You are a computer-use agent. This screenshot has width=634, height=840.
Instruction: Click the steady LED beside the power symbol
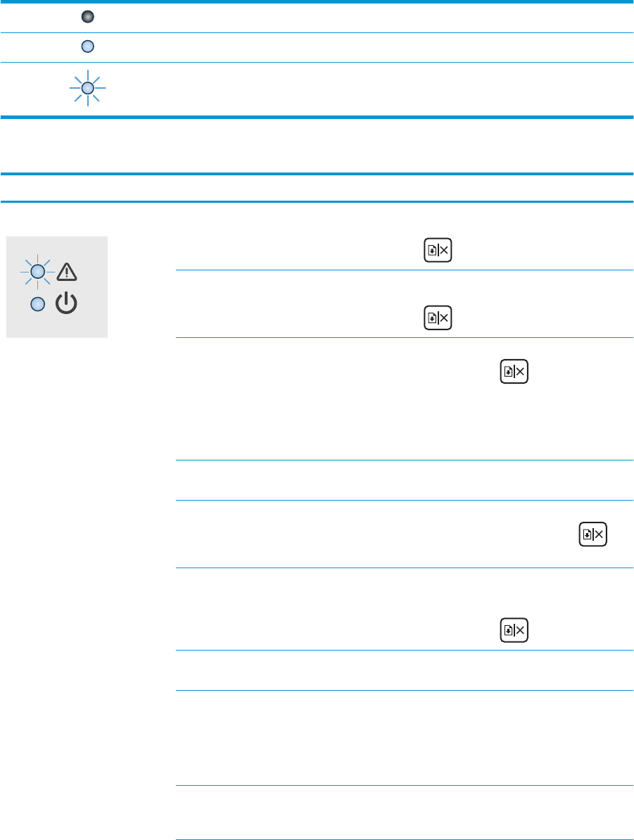(39, 304)
